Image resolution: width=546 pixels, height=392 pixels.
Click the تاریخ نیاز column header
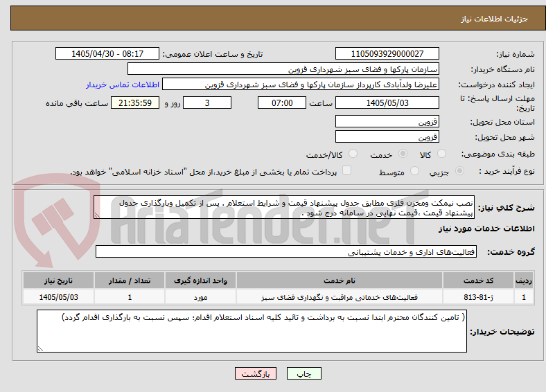tap(58, 280)
